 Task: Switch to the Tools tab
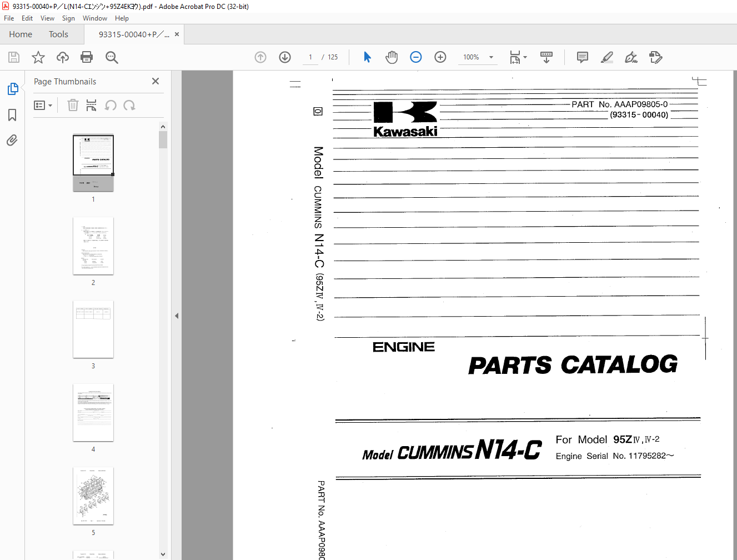58,34
